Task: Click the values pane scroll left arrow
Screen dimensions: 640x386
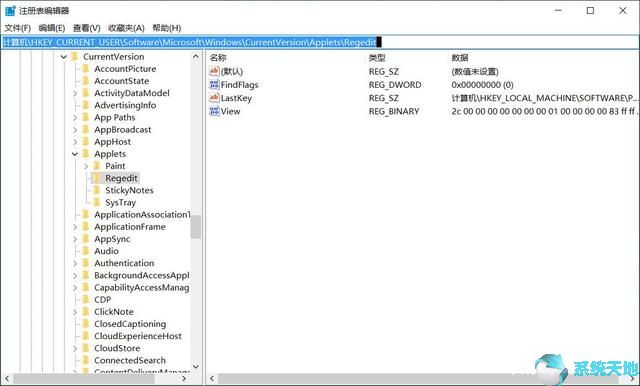Action: [x=212, y=379]
